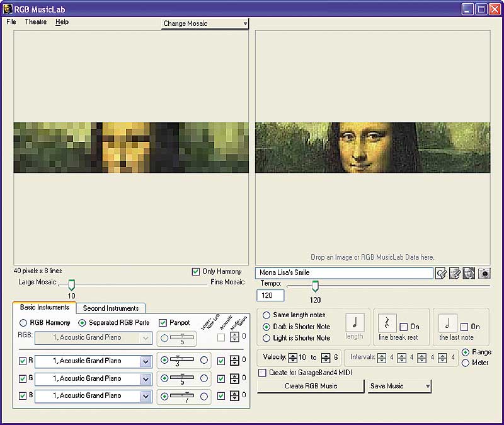Image resolution: width=504 pixels, height=425 pixels.
Task: Select R row right-side pan radio
Action: (203, 360)
